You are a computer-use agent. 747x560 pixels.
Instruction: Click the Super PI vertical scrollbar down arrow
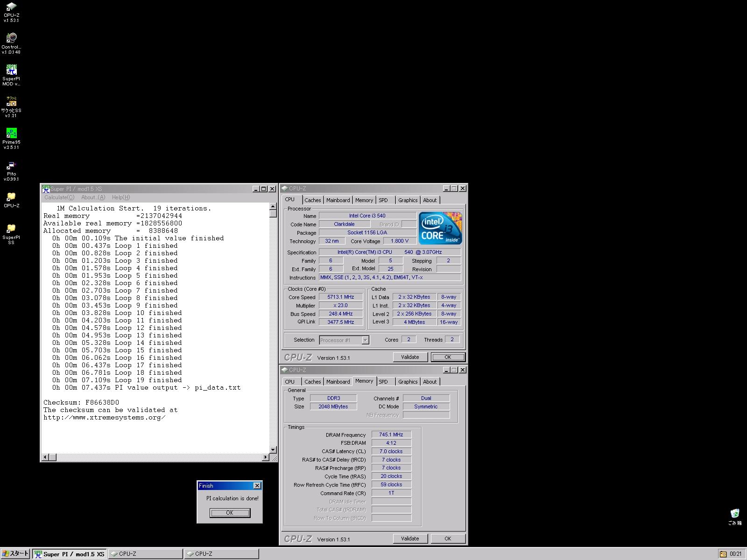tap(273, 450)
